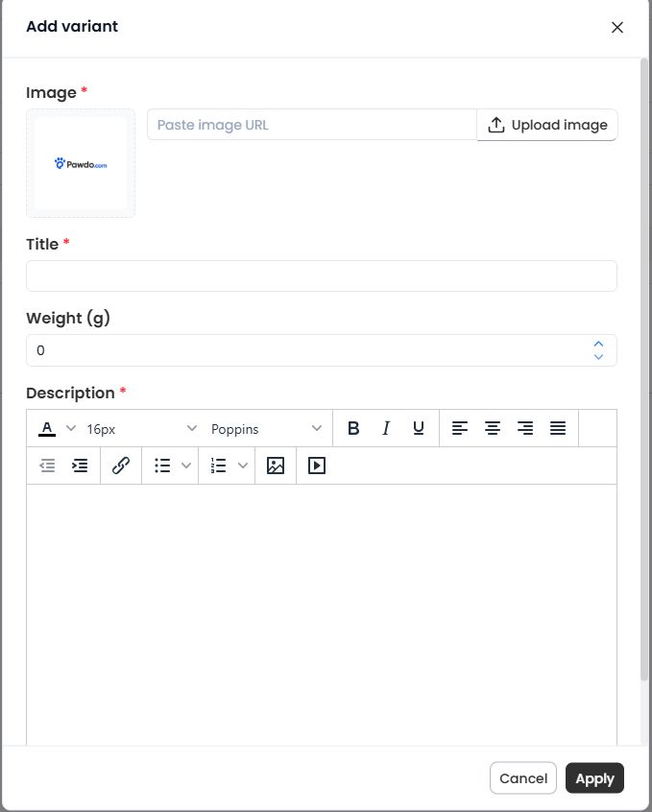Expand bullet list style options
Screen dimensions: 652x812
[186, 466]
